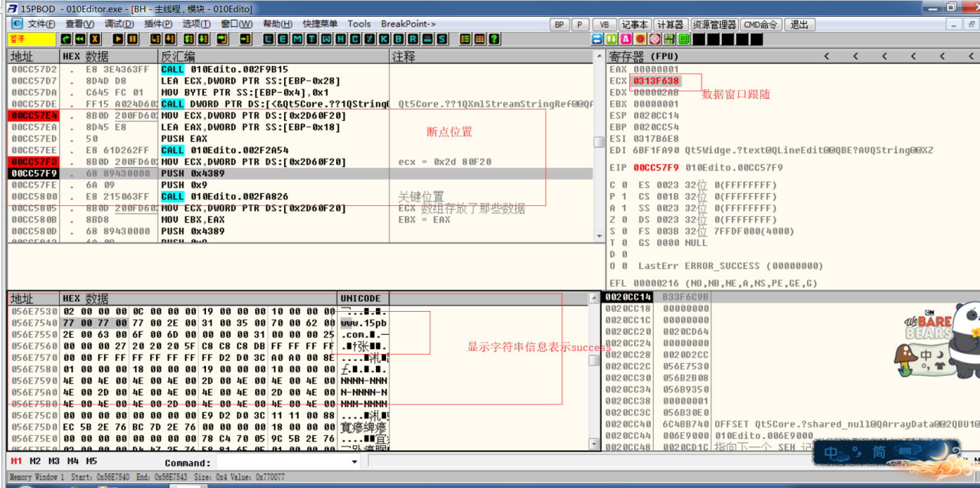This screenshot has height=488, width=980.
Task: Open the 插件(P) plugins menu
Action: point(158,24)
